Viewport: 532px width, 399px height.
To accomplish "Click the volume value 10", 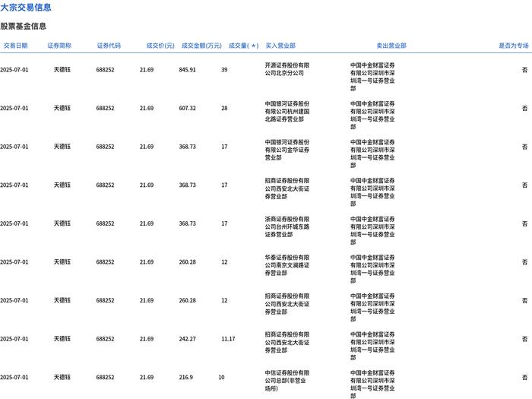I will pyautogui.click(x=222, y=377).
